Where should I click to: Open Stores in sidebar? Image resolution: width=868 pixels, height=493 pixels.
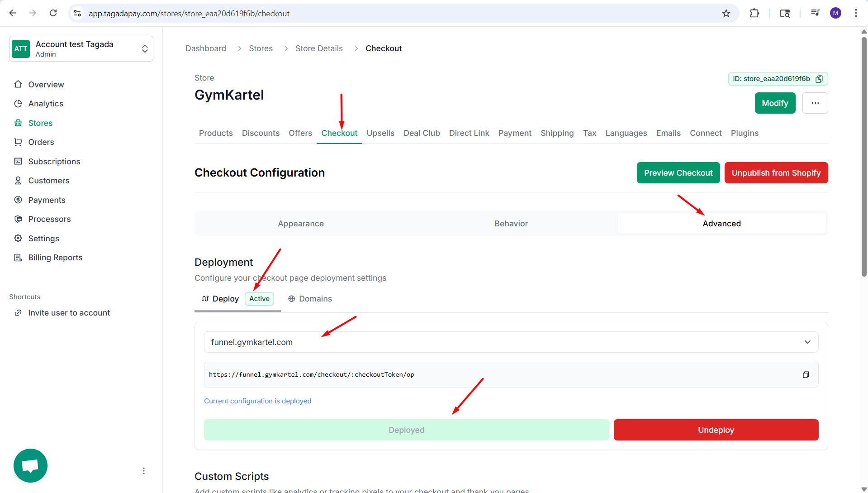(40, 123)
